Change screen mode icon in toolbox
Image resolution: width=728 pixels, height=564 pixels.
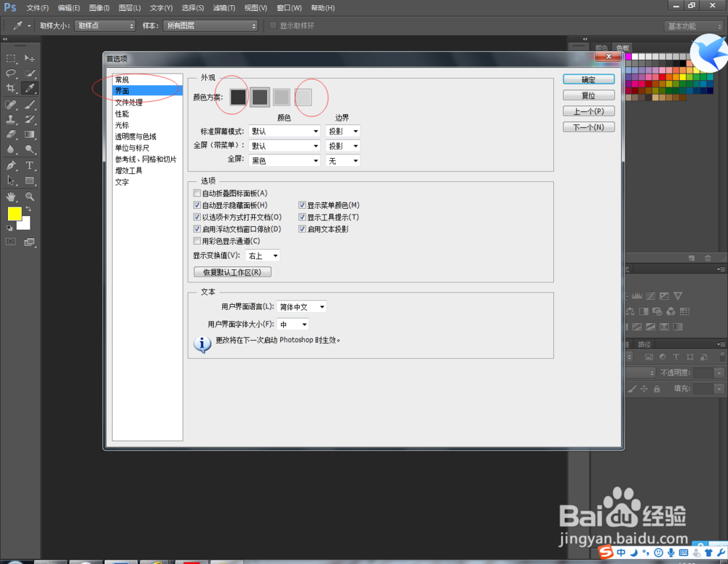(x=29, y=242)
